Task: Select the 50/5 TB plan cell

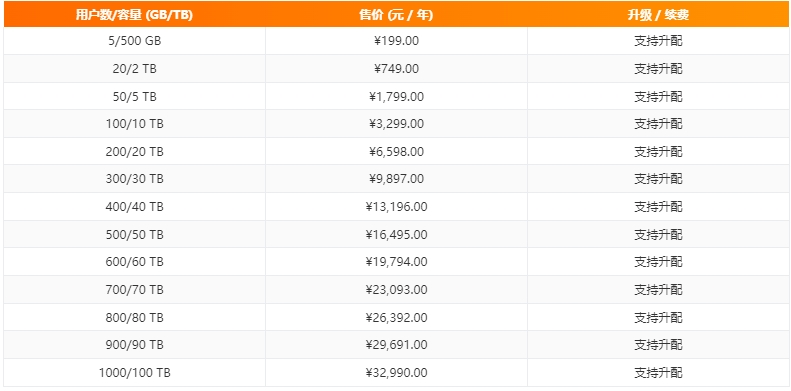Action: pos(135,96)
